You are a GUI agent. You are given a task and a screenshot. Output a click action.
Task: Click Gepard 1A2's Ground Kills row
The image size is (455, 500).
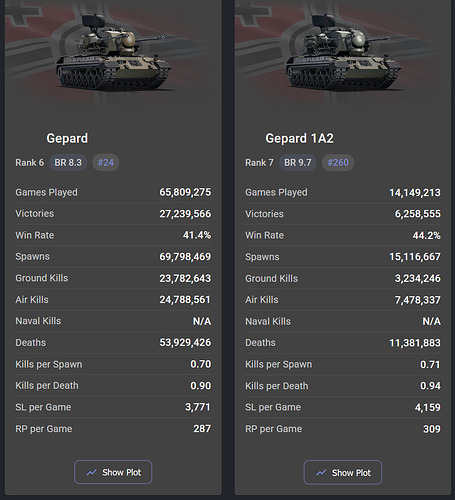pos(343,278)
